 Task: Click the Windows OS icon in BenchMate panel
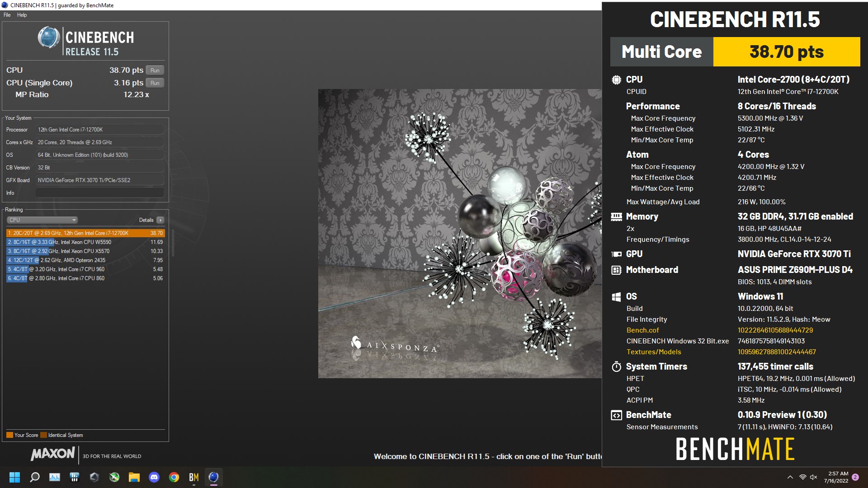coord(616,297)
